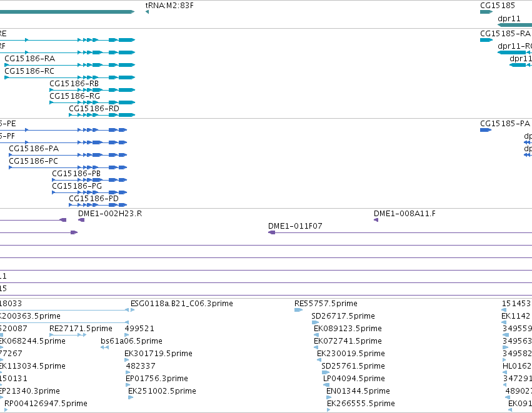Open the ESG0118a.B21_C06.3prime EST label
This screenshot has width=532, height=413.
point(182,304)
